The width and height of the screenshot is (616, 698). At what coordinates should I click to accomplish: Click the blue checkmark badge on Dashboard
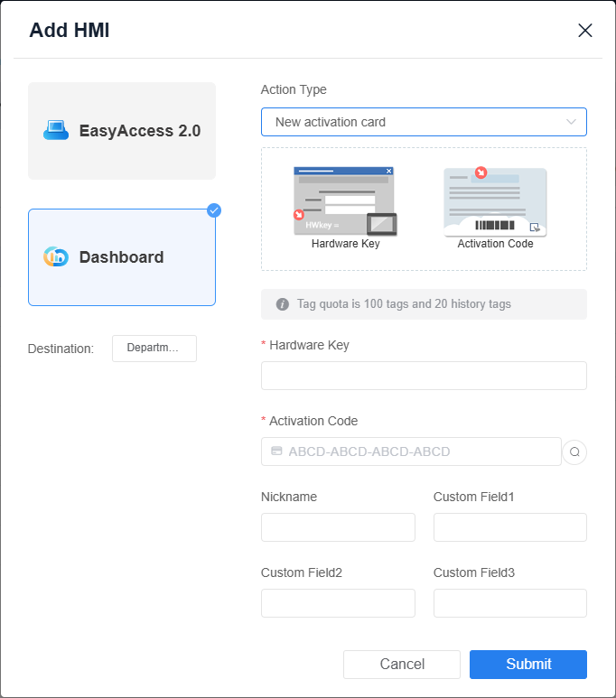214,210
